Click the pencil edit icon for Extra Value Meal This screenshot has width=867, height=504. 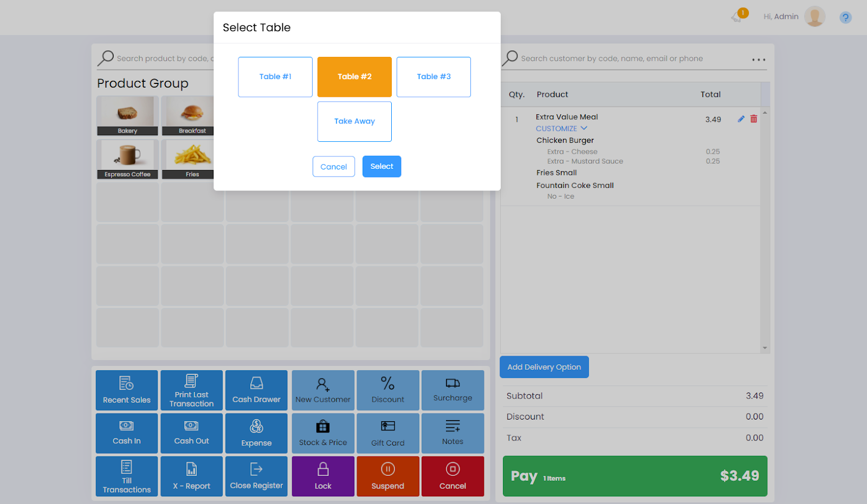[x=741, y=119]
